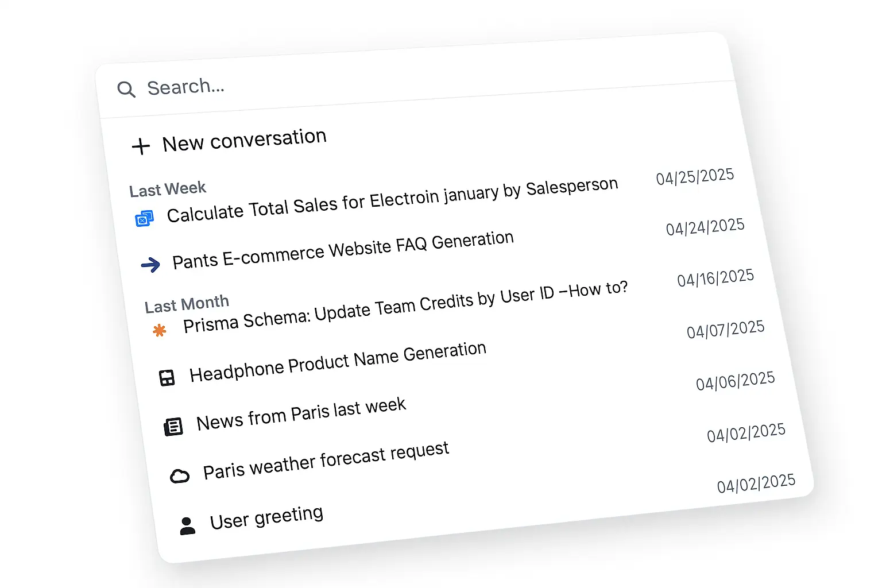Click the 04/25/2025 date label
The width and height of the screenshot is (882, 588).
695,177
